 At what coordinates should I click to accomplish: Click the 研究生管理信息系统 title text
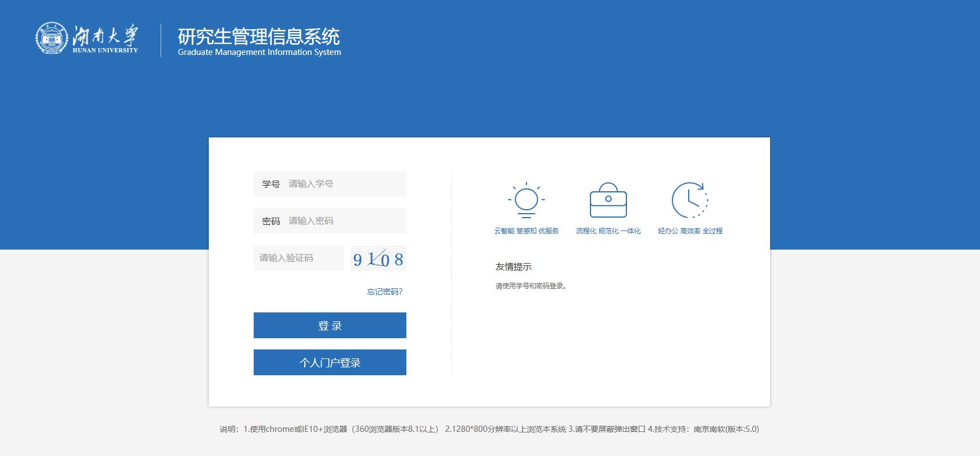pos(259,36)
